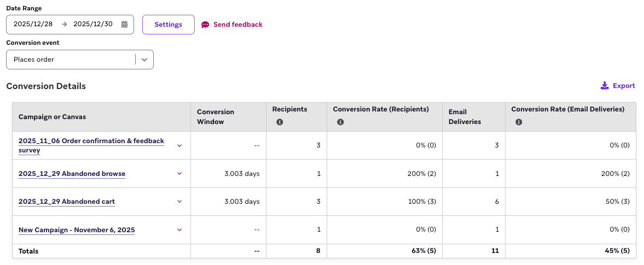Expand the Abandoned cart row details

click(179, 202)
